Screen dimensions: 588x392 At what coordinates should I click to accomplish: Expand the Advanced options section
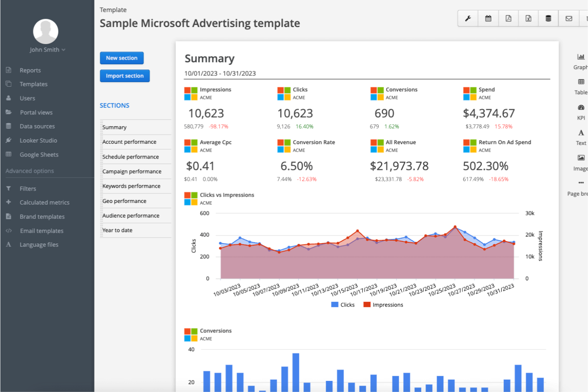click(x=30, y=171)
